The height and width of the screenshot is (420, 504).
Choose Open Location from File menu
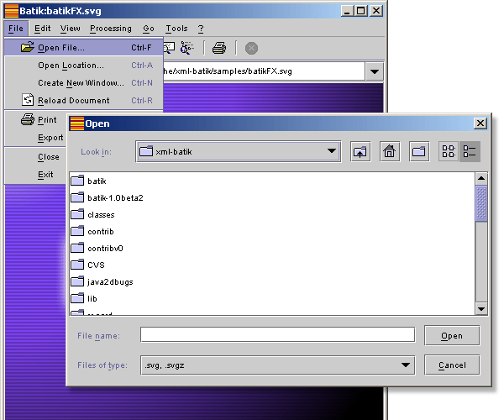[71, 66]
